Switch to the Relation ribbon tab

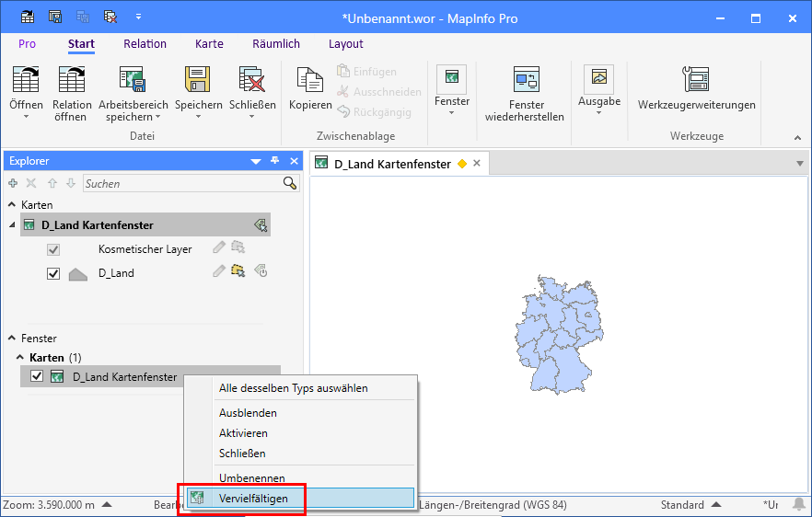[145, 44]
